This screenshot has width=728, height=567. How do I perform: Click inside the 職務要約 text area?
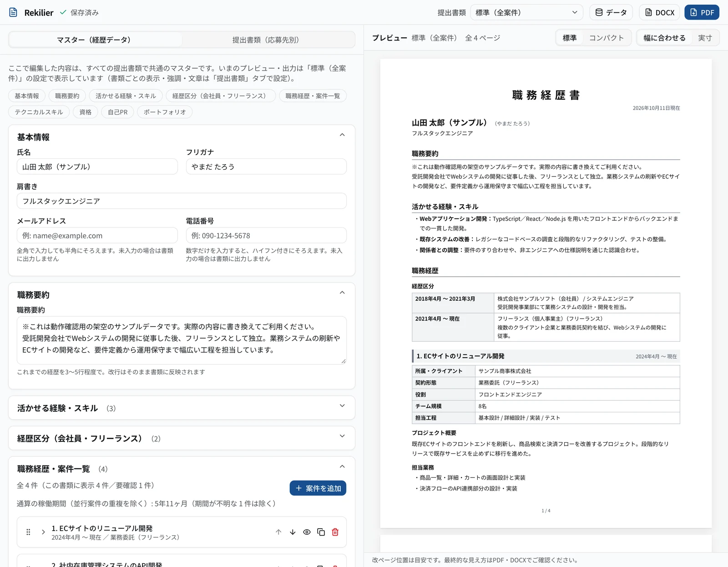(x=182, y=340)
